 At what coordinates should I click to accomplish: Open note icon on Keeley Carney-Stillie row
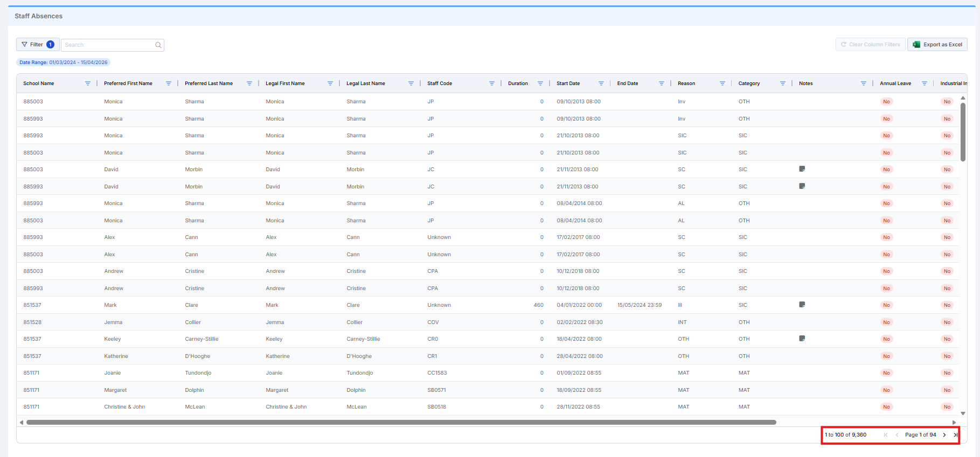[802, 339]
